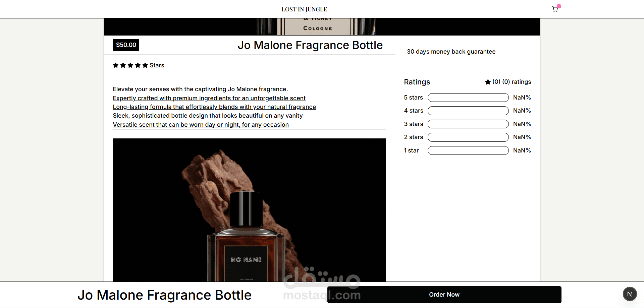Click the NaN% value for 3 stars
This screenshot has width=644, height=308.
pyautogui.click(x=522, y=124)
